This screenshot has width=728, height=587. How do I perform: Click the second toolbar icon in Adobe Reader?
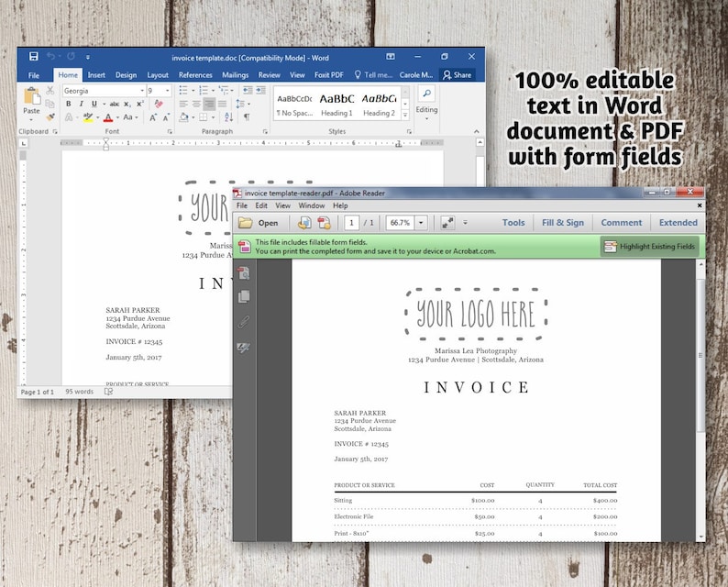click(304, 223)
